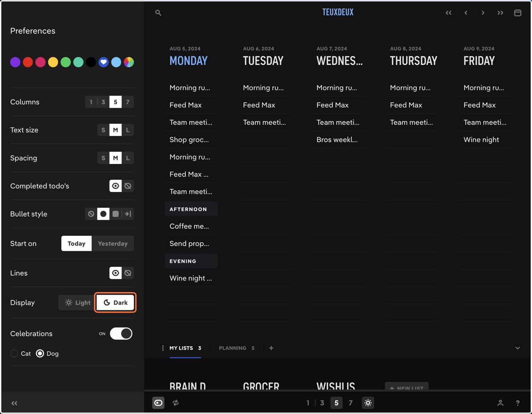Go to next day arrow
532x414 pixels.
click(x=483, y=13)
